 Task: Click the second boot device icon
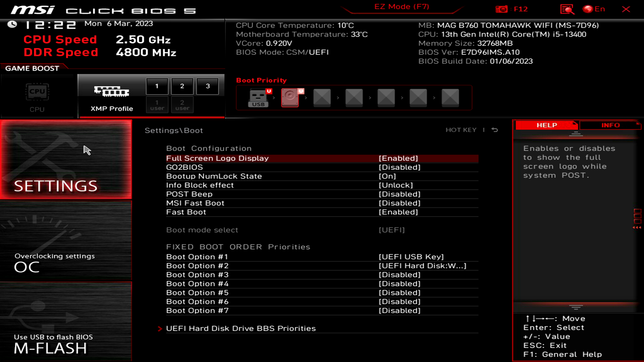[290, 97]
